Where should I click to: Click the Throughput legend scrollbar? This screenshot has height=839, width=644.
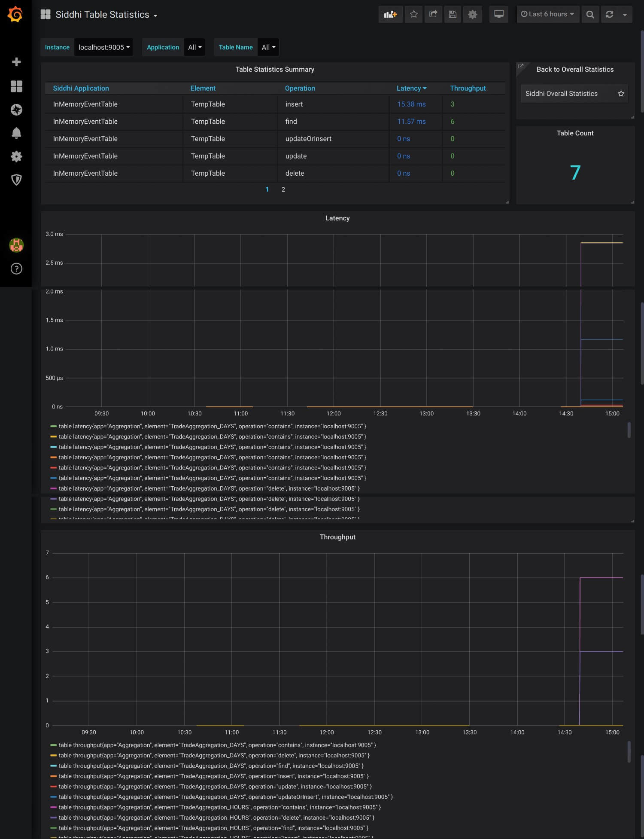pos(629,752)
